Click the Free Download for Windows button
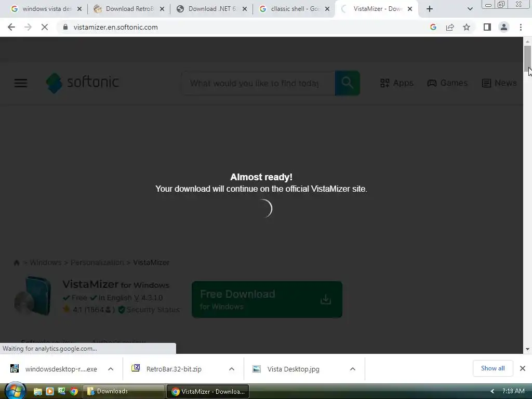This screenshot has height=399, width=532. click(267, 299)
